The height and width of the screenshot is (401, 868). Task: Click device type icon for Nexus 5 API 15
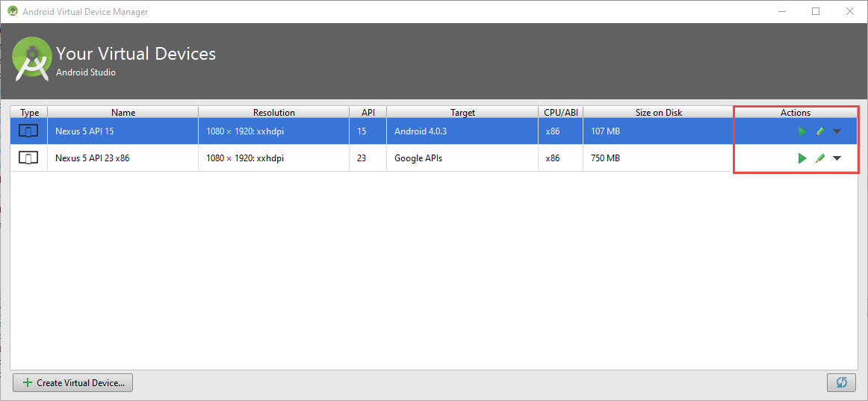click(29, 131)
